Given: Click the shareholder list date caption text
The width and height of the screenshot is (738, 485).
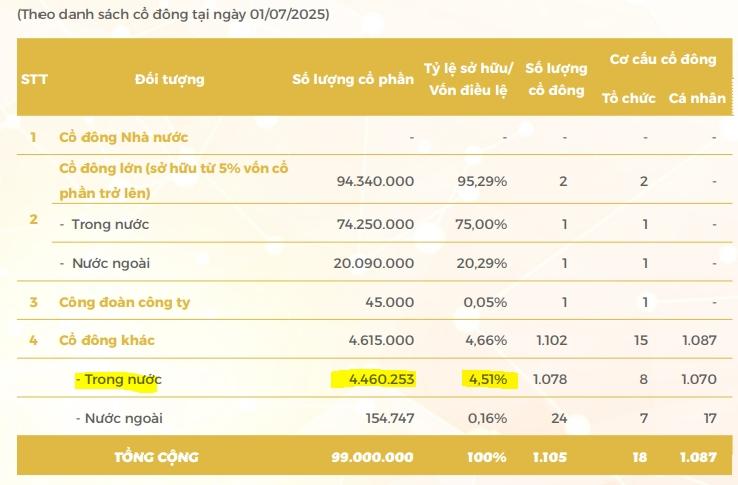Looking at the screenshot, I should tap(173, 16).
